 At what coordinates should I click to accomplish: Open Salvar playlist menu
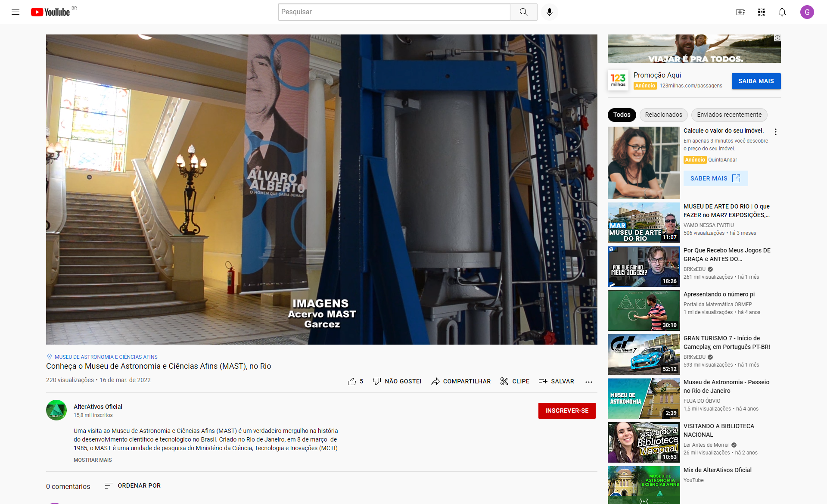pyautogui.click(x=556, y=381)
